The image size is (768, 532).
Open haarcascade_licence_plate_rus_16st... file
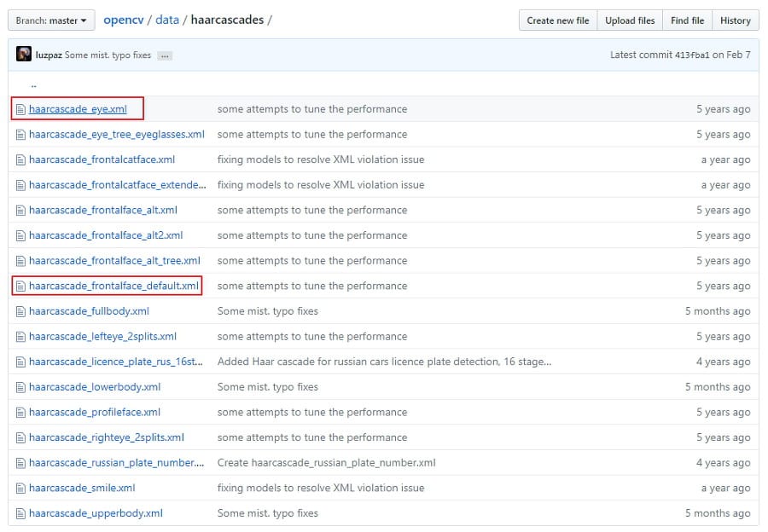click(115, 362)
